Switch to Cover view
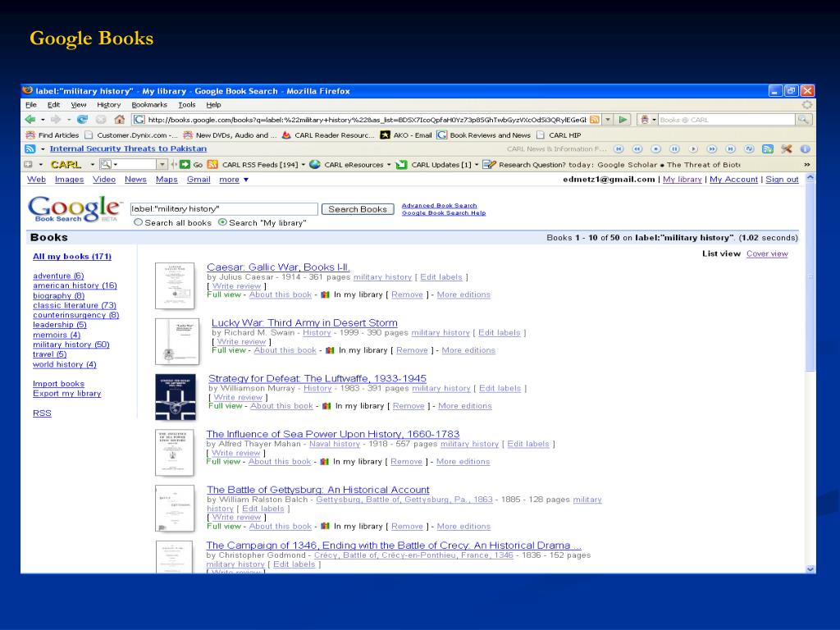The image size is (840, 630). 767,253
